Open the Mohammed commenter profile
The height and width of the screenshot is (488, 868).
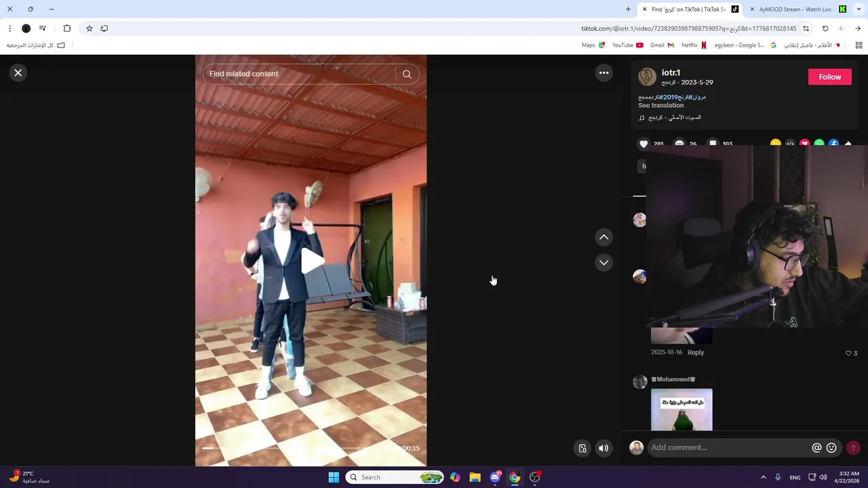click(673, 380)
